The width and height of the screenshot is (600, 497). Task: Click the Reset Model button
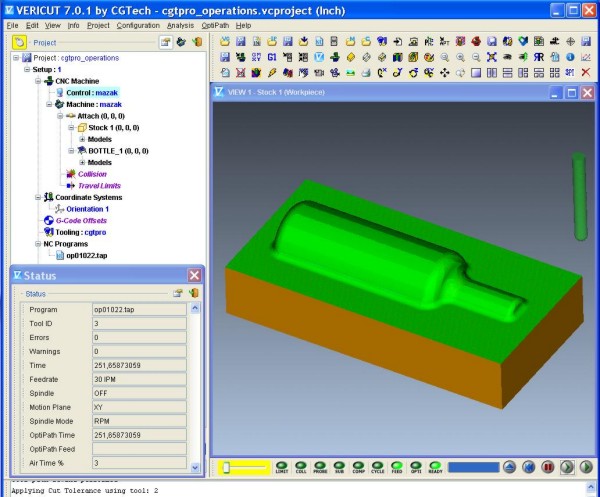coord(509,467)
